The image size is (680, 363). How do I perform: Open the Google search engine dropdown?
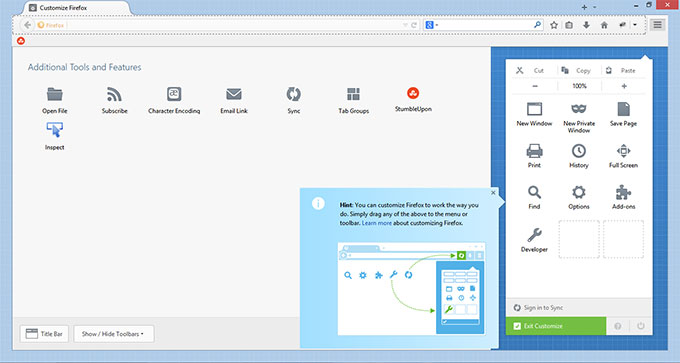coord(431,25)
